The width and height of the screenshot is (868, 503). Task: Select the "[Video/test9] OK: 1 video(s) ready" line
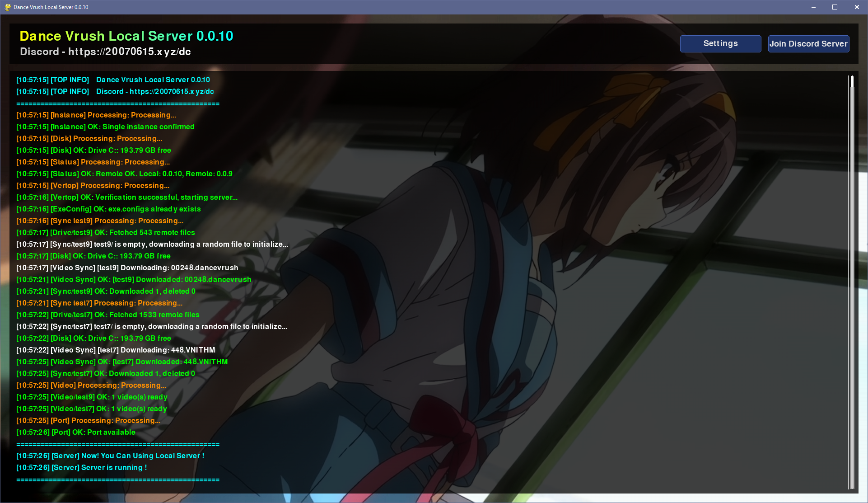(x=92, y=397)
